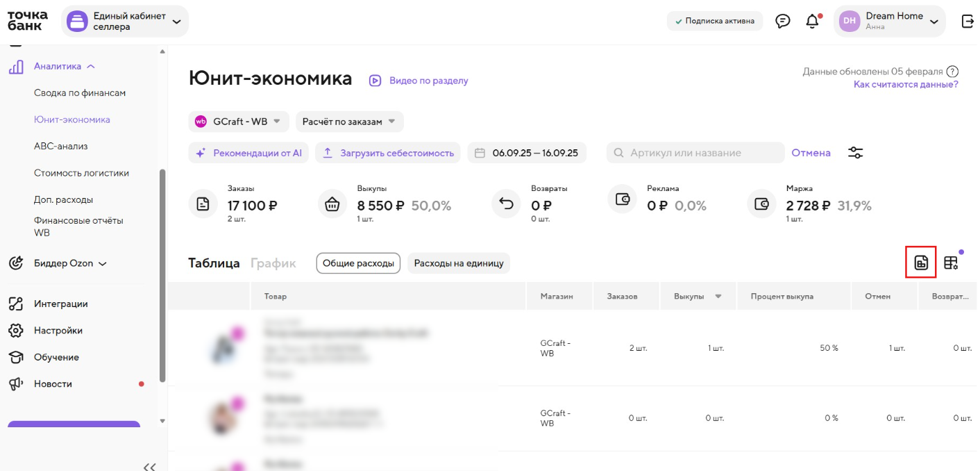Click the video play icon
The image size is (980, 471).
pyautogui.click(x=375, y=81)
